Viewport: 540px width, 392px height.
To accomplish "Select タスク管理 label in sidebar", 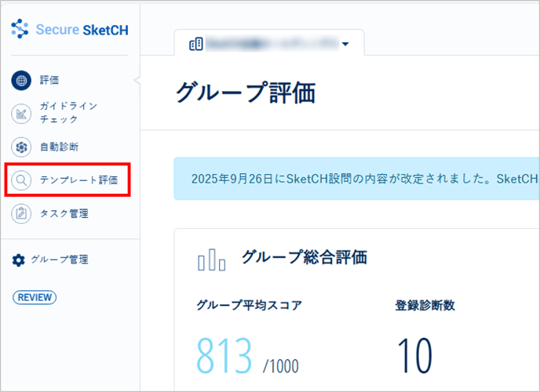I will (64, 213).
